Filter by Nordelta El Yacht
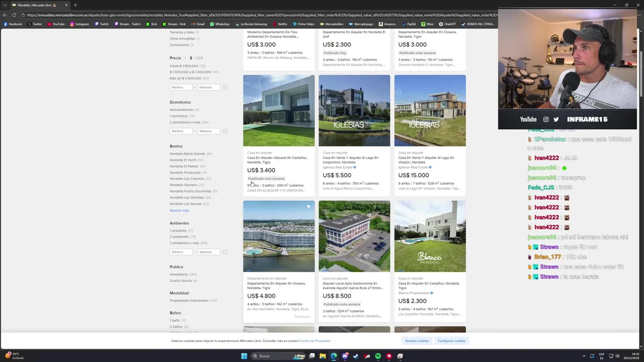Image resolution: width=644 pixels, height=362 pixels. [183, 160]
